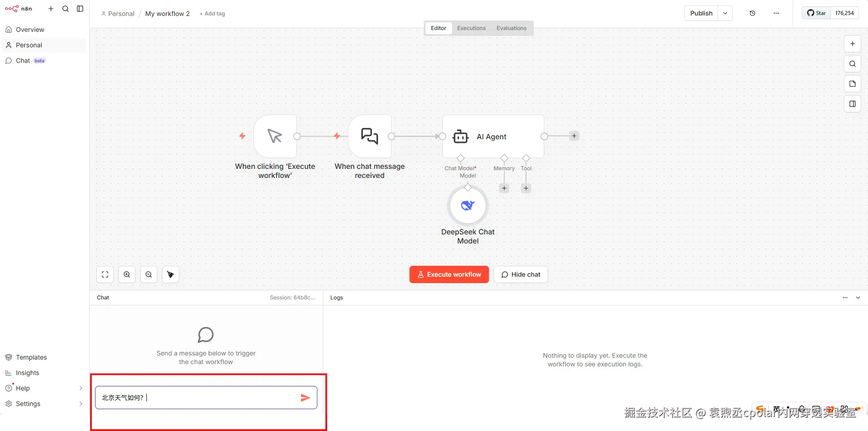
Task: Click the n8n logo
Action: coord(19,9)
